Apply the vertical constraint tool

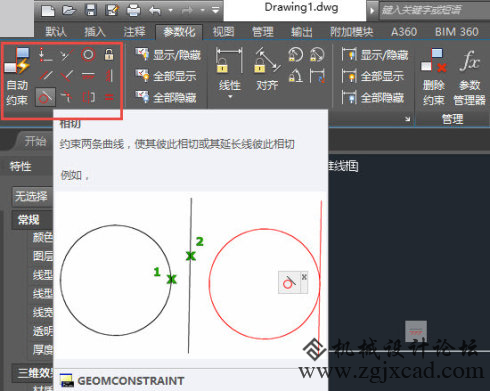click(109, 76)
